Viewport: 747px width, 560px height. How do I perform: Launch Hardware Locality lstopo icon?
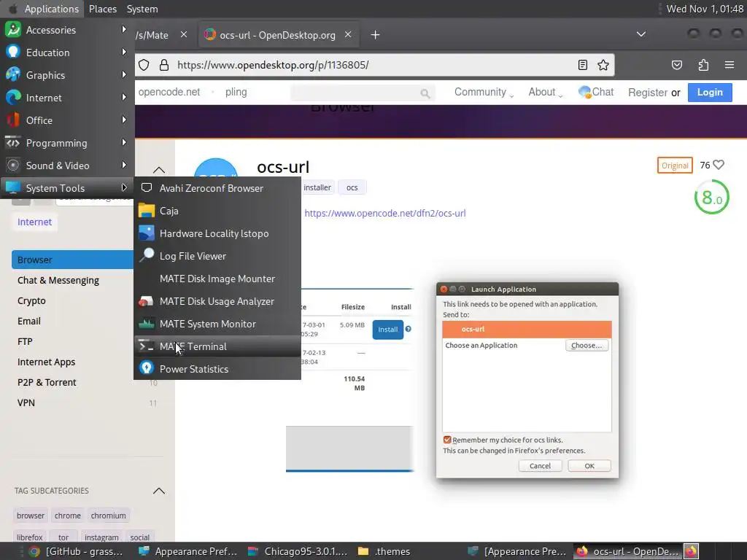tap(146, 233)
